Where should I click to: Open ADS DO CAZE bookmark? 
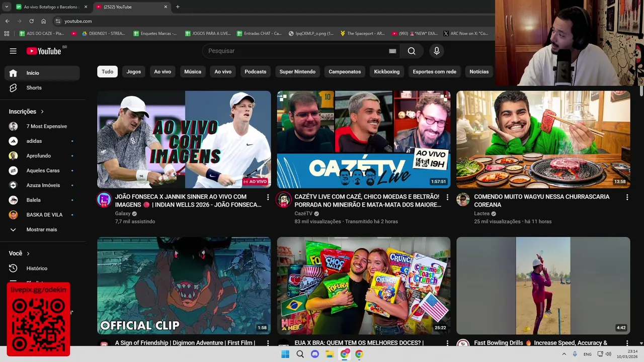[x=42, y=33]
